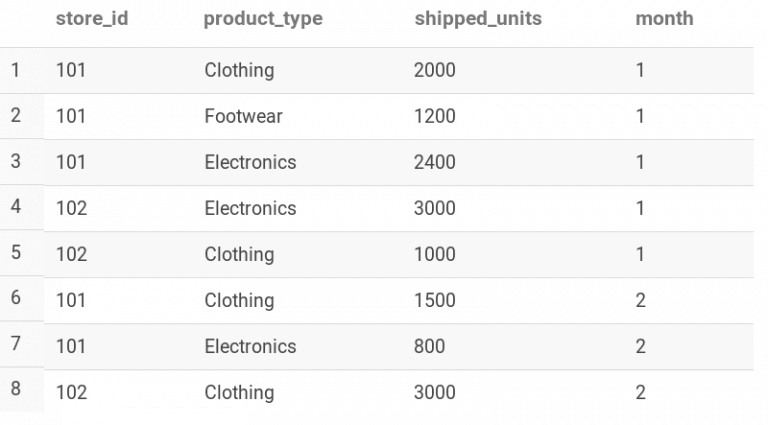Screen dimensions: 768x425
Task: Click the store_id column header
Action: point(92,19)
